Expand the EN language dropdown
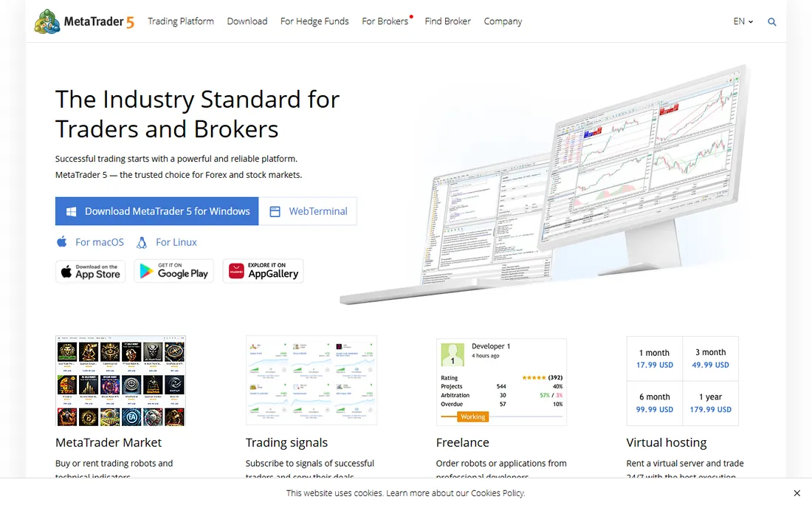This screenshot has height=508, width=812. point(743,21)
